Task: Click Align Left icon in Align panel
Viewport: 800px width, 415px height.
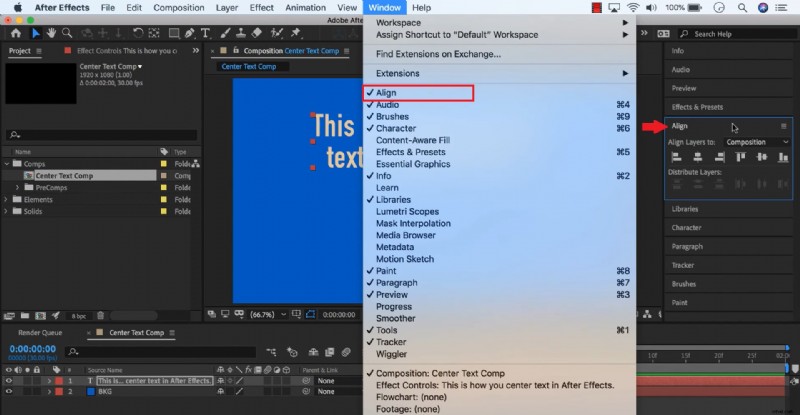Action: click(677, 157)
